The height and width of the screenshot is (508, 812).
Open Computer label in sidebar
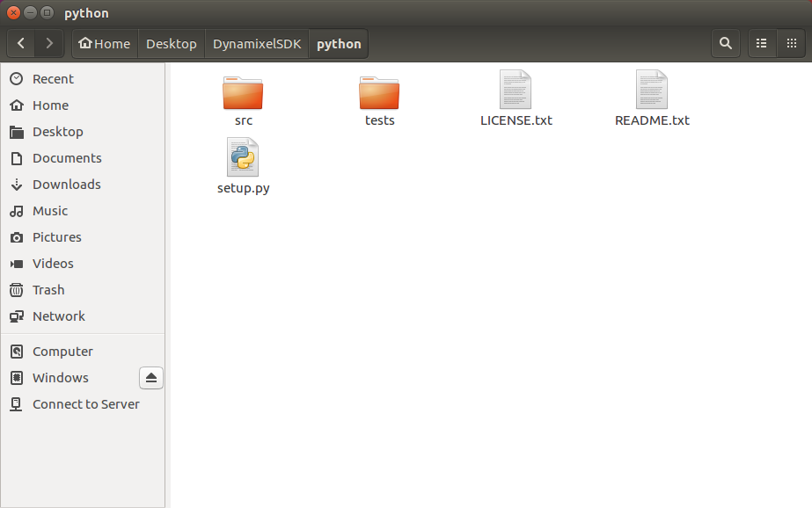click(62, 352)
